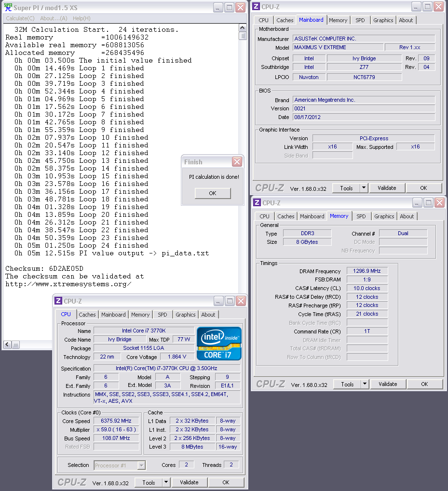Screen dimensions: 448x491
Task: Click OK in Mainboard CPU-Z window
Action: [x=423, y=188]
